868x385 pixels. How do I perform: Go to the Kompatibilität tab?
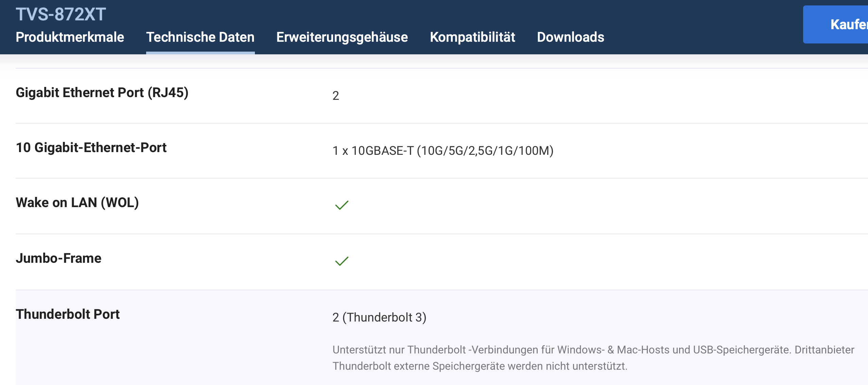pyautogui.click(x=472, y=37)
